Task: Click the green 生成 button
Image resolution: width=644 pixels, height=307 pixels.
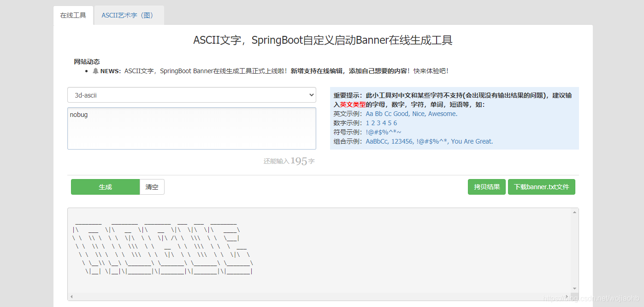Action: (x=106, y=187)
